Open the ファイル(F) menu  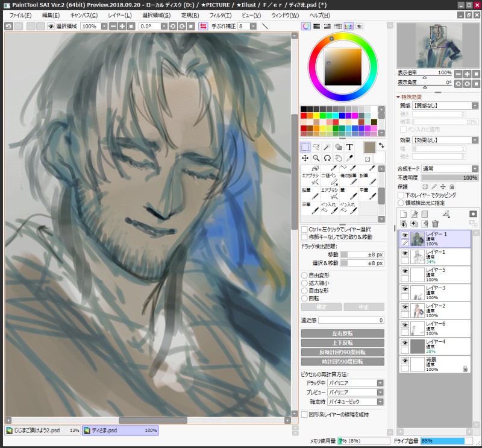20,15
